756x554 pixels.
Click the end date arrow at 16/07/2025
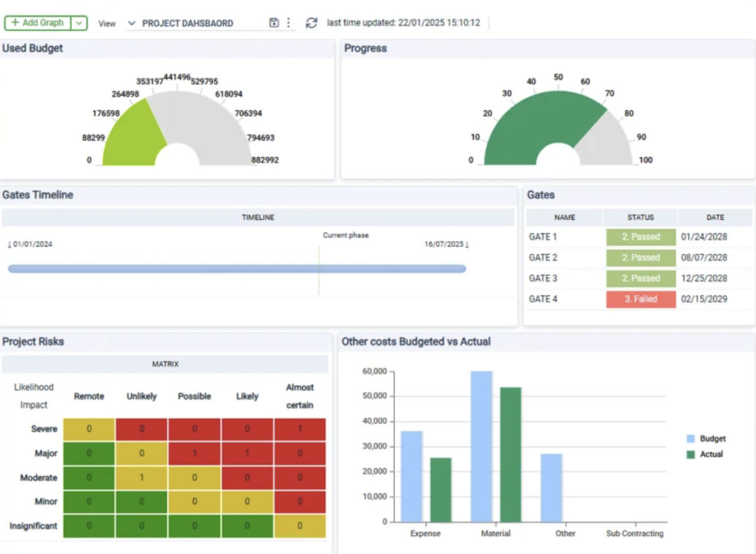click(x=467, y=244)
